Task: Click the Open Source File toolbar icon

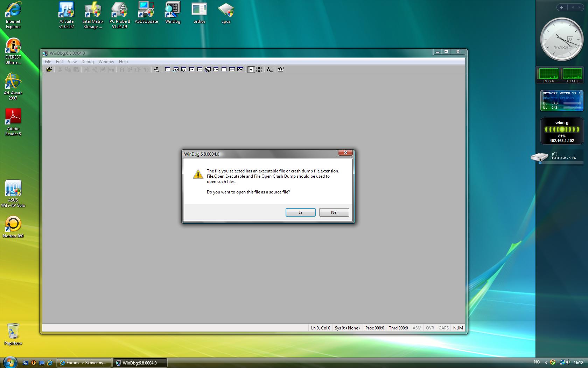Action: pyautogui.click(x=49, y=69)
